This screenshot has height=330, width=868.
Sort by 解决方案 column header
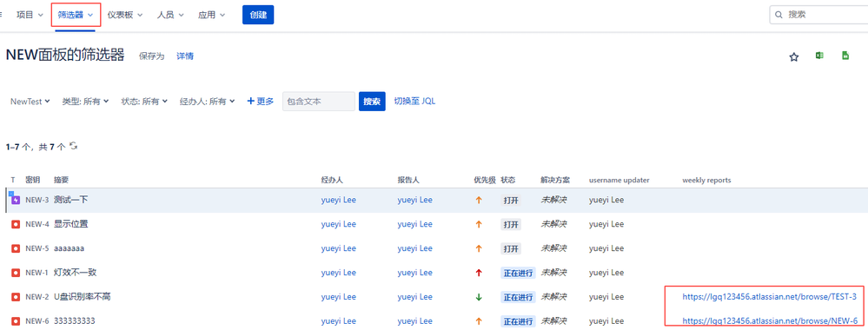tap(555, 180)
